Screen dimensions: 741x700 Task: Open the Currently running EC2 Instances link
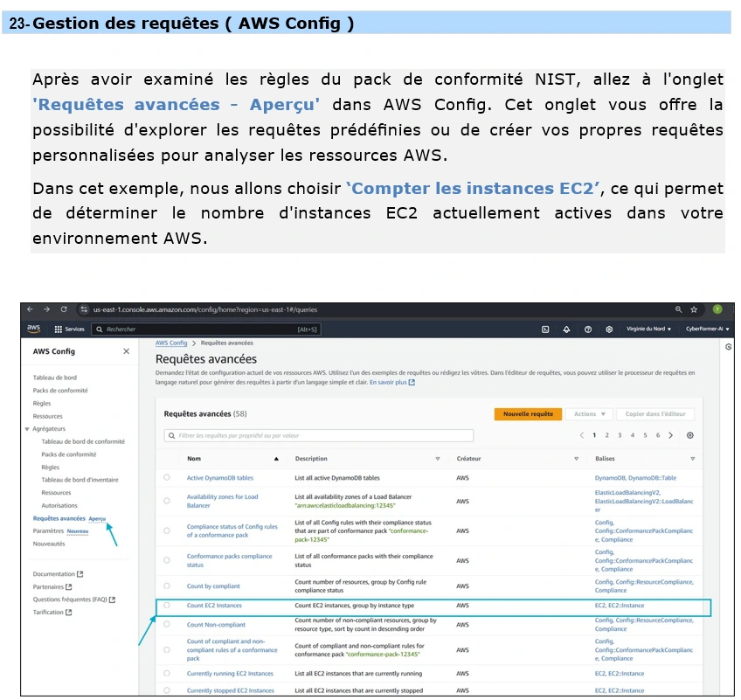click(x=230, y=674)
